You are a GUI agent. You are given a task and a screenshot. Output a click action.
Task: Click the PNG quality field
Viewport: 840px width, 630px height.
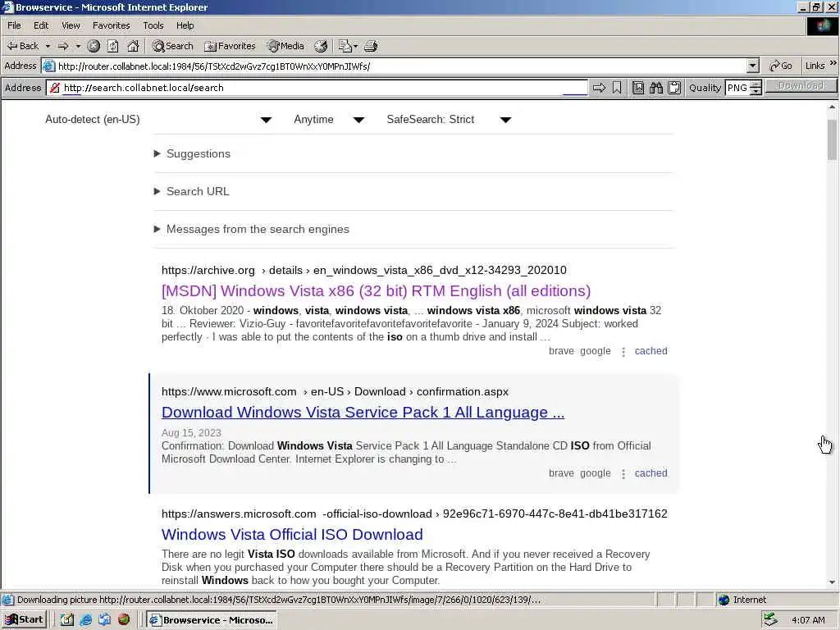click(x=737, y=88)
